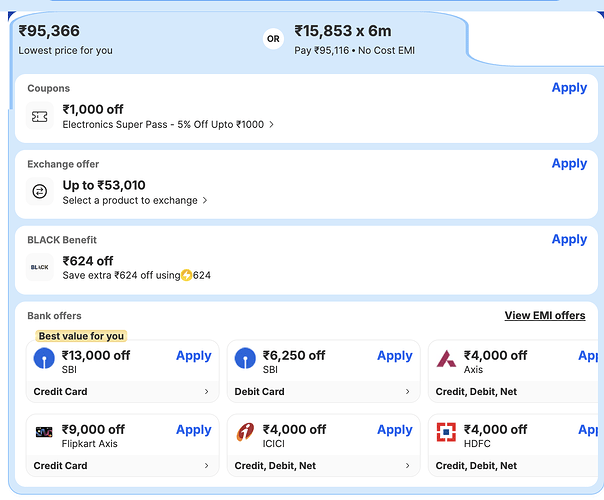Click the SBI logo on ₹6,250 offer
604x500 pixels.
tap(245, 359)
